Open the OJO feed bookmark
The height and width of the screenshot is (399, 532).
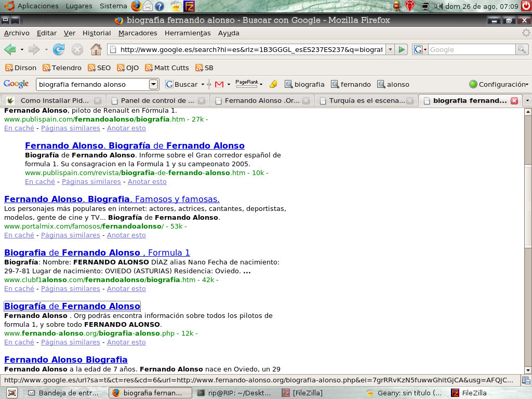click(x=128, y=68)
